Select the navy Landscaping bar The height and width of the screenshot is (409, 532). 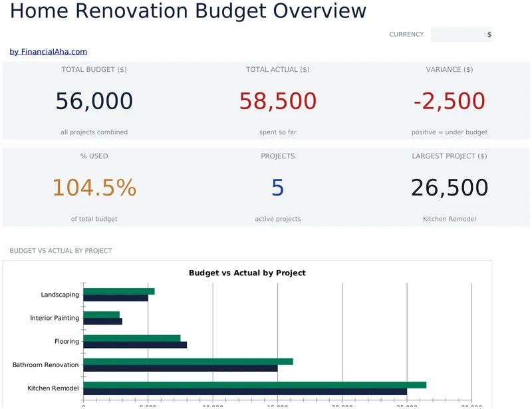point(116,298)
